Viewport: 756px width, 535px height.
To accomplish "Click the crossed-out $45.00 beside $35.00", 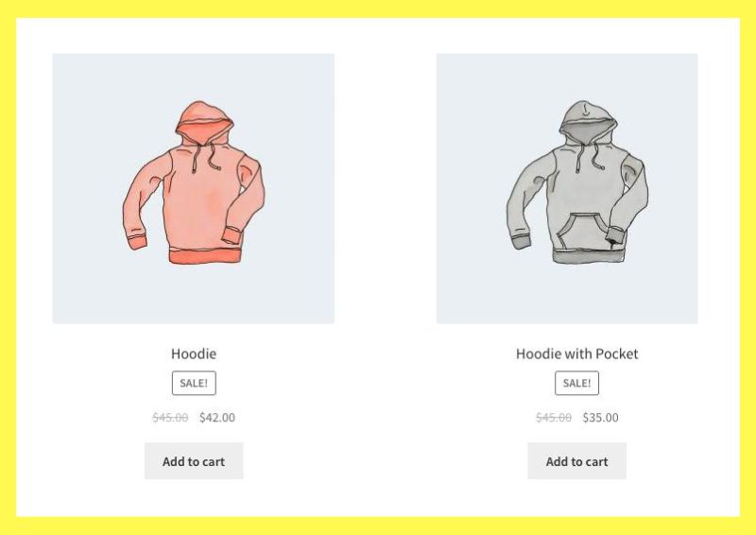I will tap(554, 417).
